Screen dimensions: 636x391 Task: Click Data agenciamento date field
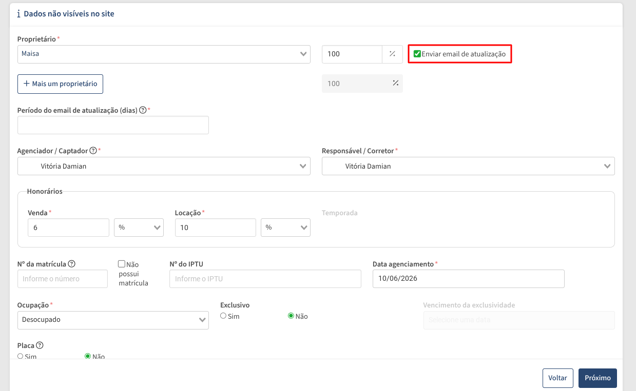pos(468,279)
